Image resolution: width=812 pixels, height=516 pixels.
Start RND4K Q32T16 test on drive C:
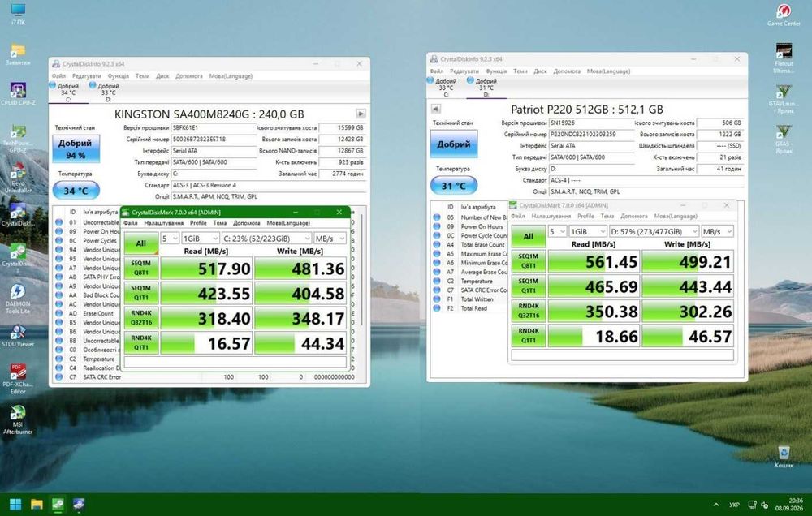pos(140,318)
